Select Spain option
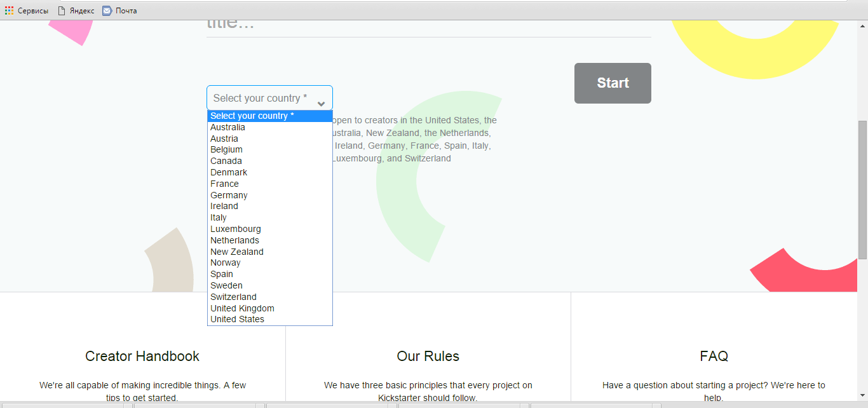868x408 pixels. coord(269,274)
